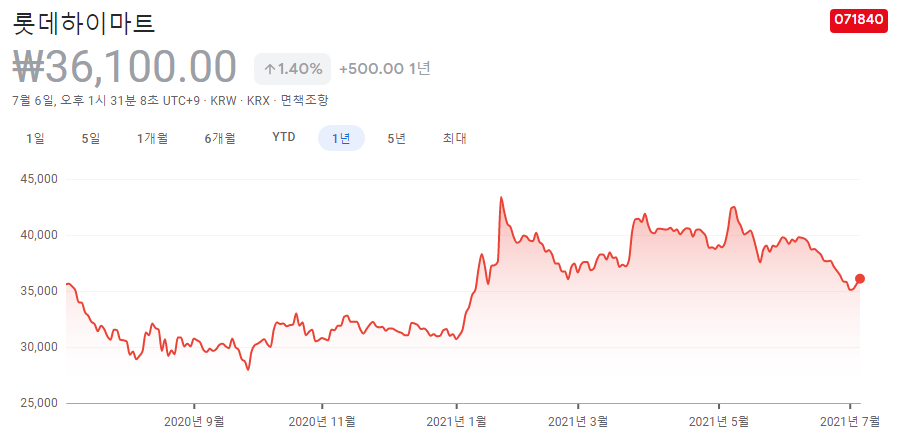Choose the 6개월 chart range
897x444 pixels.
tap(220, 138)
